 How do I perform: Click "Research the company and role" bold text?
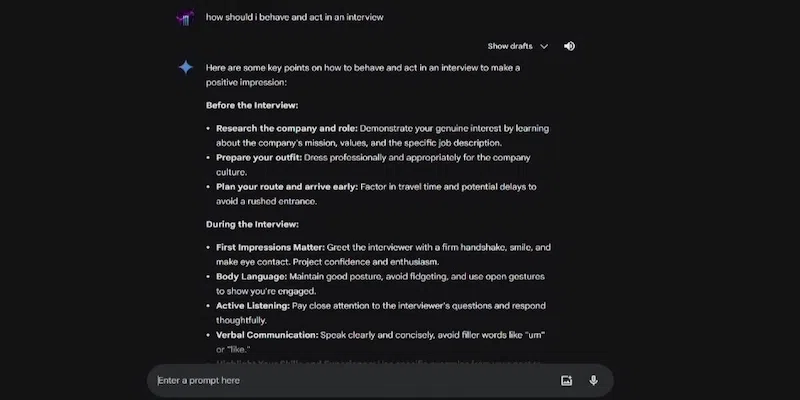[286, 129]
